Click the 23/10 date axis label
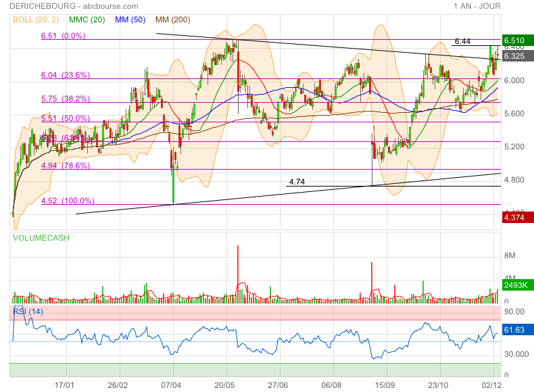Screen dimensions: 534x392 (438, 385)
